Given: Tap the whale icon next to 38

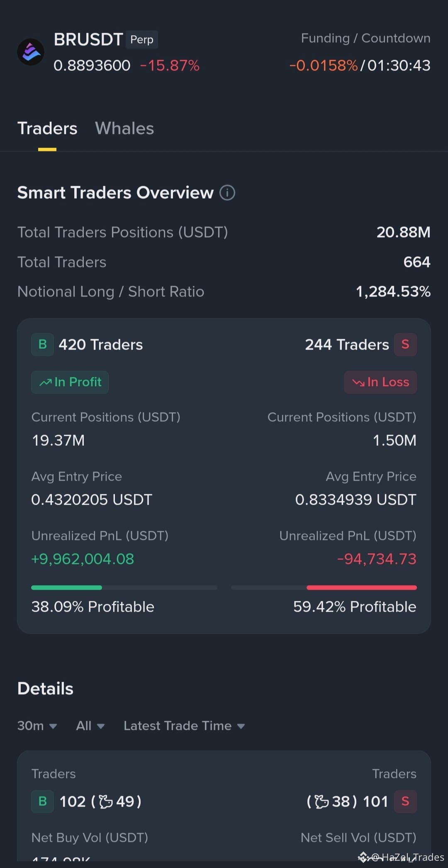Looking at the screenshot, I should click(x=321, y=802).
